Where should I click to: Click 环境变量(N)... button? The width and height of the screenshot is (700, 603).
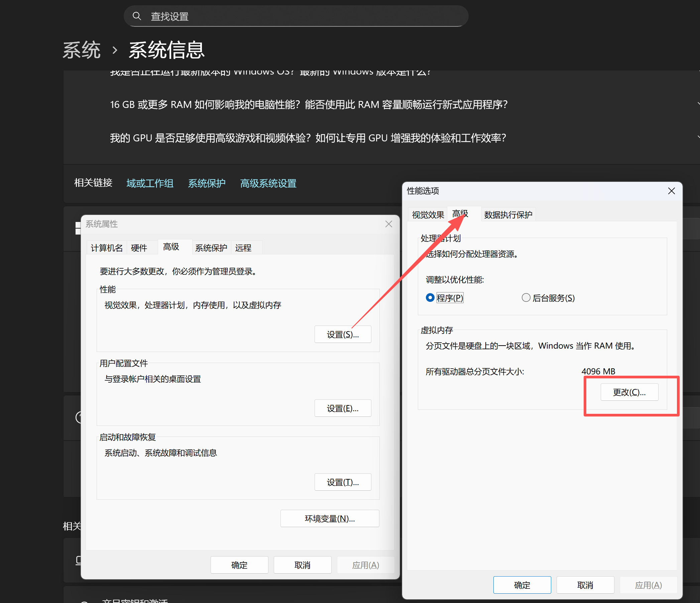tap(329, 518)
